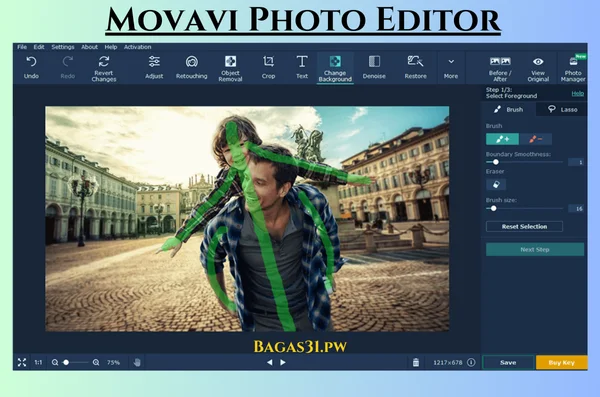Open the Activation menu
This screenshot has height=397, width=600.
click(x=137, y=47)
